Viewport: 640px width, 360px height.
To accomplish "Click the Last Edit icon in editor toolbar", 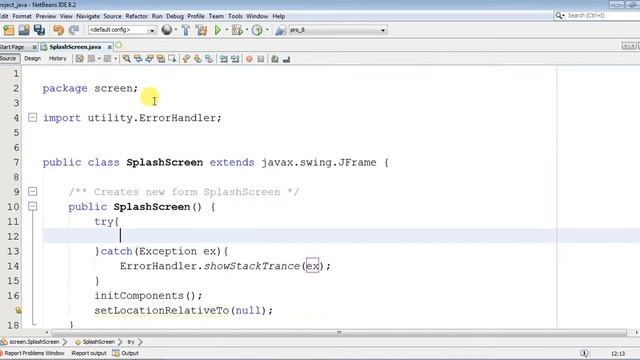I will tap(80, 59).
